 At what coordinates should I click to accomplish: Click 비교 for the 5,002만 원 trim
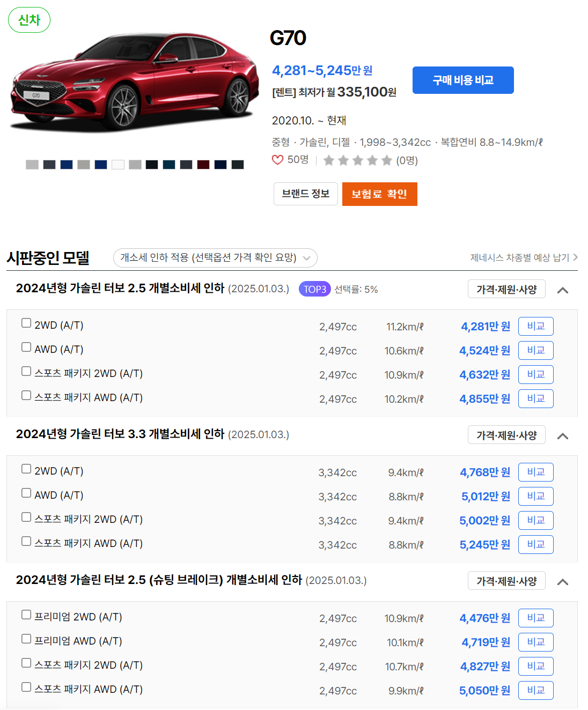pos(536,520)
